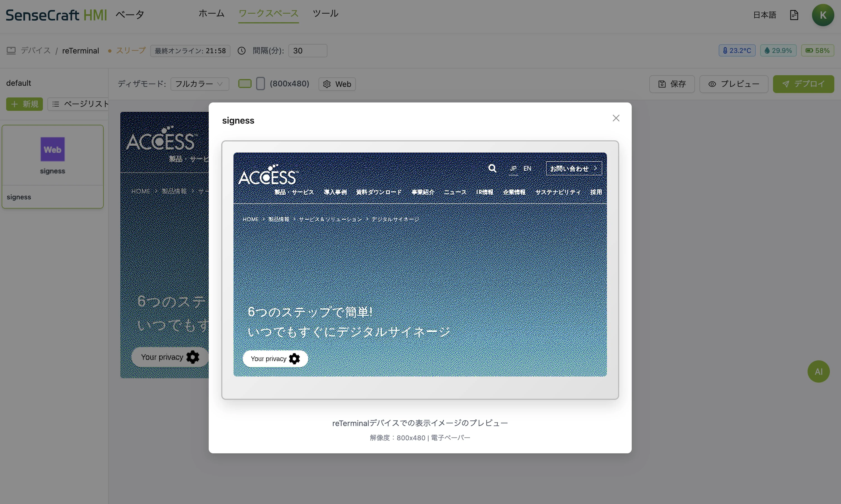Go to the ホーム tab
This screenshot has width=841, height=504.
(x=211, y=14)
